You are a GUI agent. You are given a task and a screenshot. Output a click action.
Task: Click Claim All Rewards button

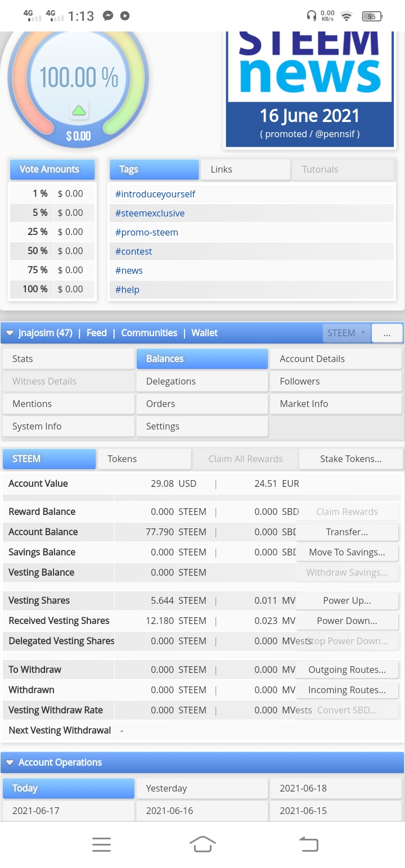(x=245, y=459)
